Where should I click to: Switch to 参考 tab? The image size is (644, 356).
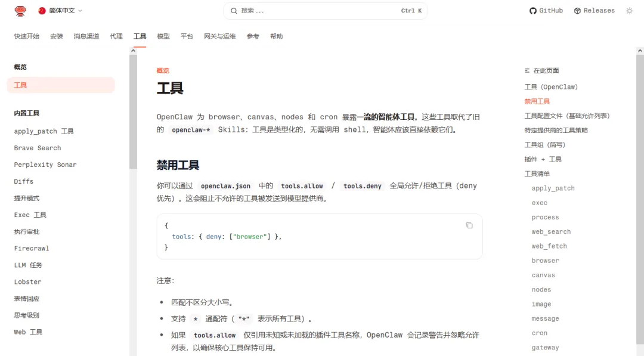click(x=253, y=36)
